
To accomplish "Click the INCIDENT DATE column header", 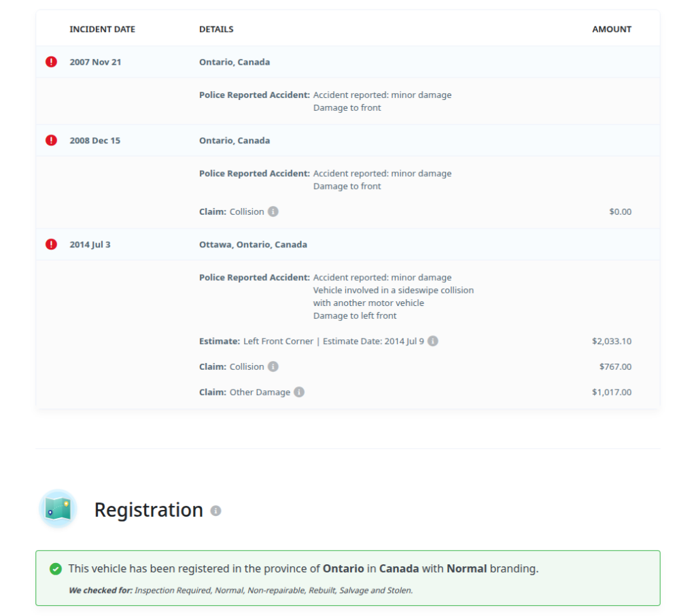I will click(x=102, y=29).
